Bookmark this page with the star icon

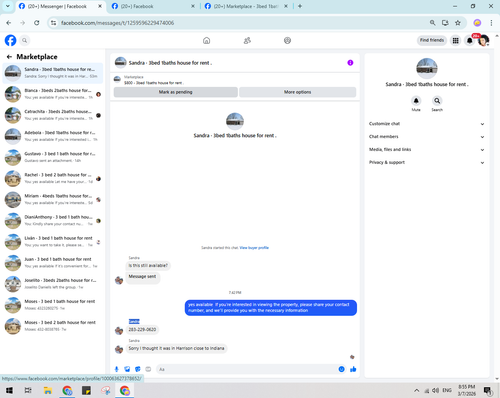[458, 23]
